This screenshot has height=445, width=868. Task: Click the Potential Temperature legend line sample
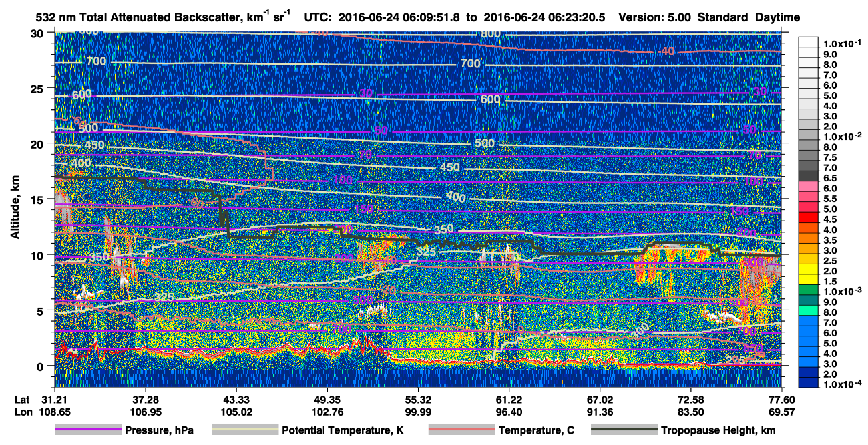point(245,430)
